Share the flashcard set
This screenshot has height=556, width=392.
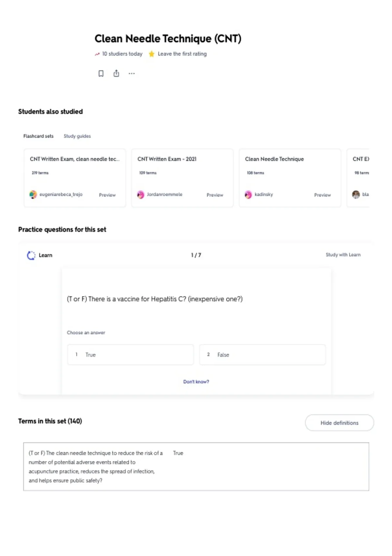[x=116, y=73]
